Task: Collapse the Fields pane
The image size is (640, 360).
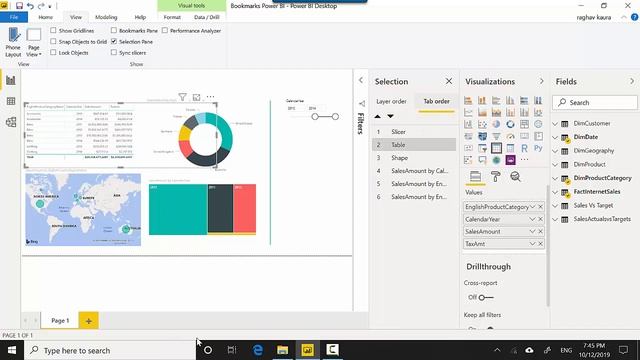Action: point(632,81)
